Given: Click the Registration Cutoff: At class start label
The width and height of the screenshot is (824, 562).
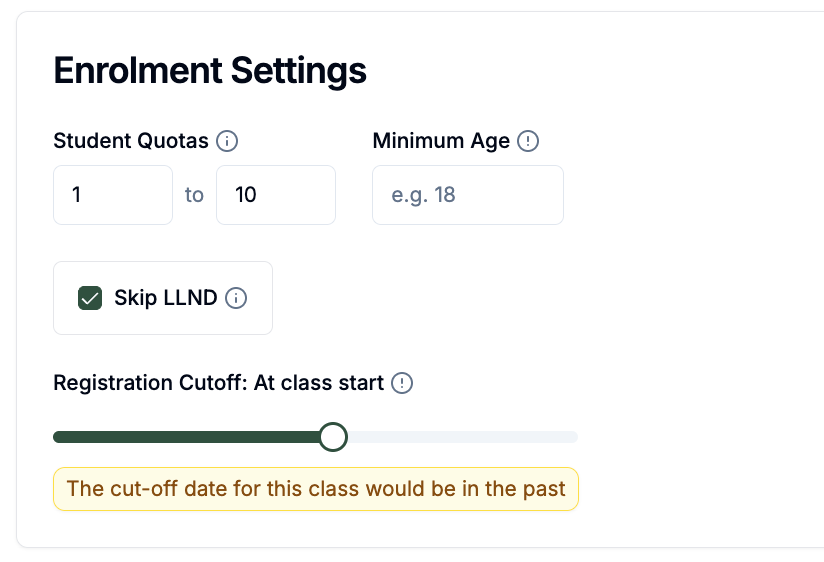Looking at the screenshot, I should (219, 383).
